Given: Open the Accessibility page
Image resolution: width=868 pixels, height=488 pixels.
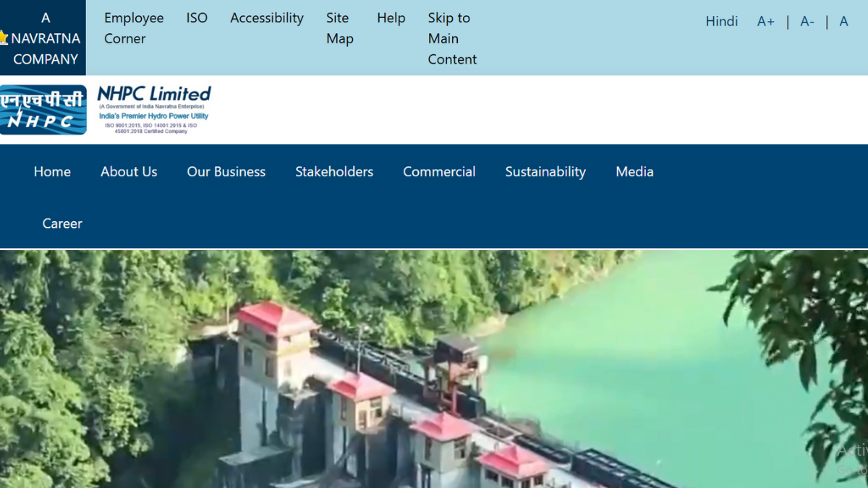Looking at the screenshot, I should tap(267, 18).
